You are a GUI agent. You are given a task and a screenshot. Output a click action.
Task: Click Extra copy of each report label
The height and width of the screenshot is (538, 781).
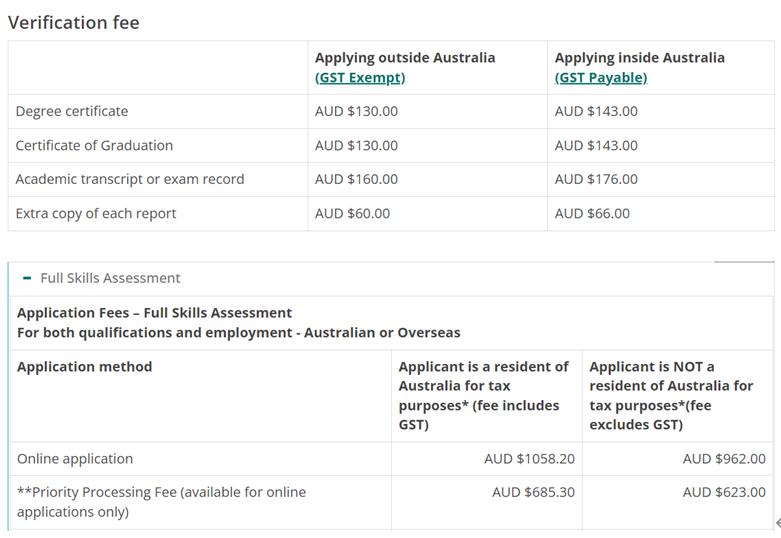click(96, 213)
